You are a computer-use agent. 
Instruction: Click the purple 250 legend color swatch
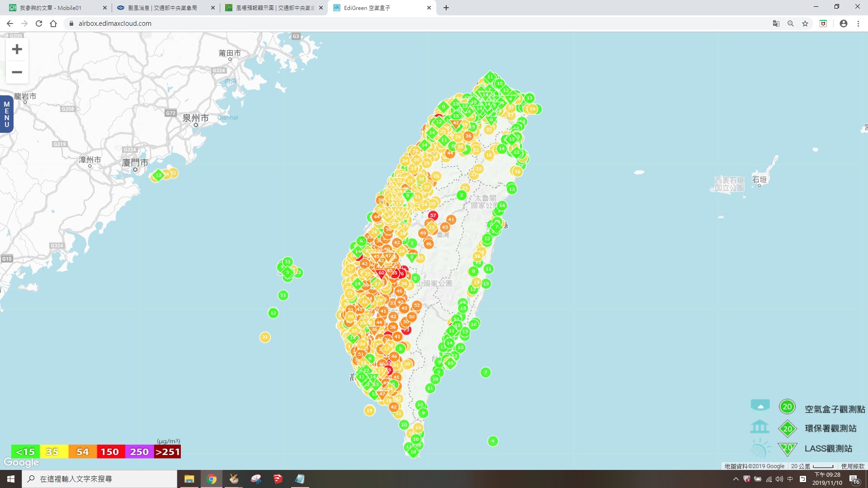coord(139,451)
